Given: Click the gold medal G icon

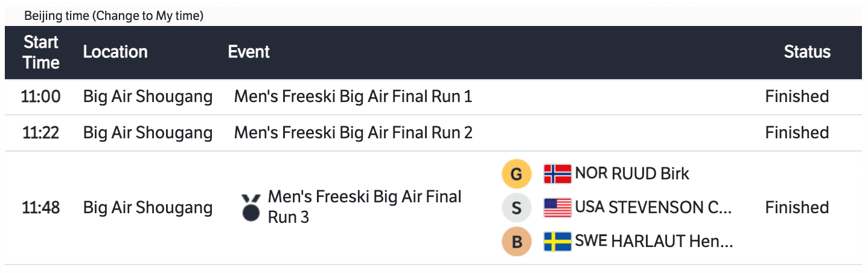Looking at the screenshot, I should [x=516, y=175].
